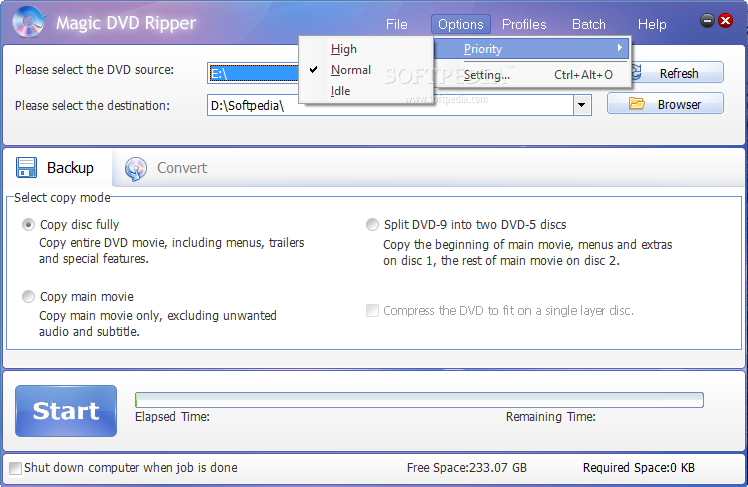
Task: Click the Refresh button
Action: click(677, 73)
